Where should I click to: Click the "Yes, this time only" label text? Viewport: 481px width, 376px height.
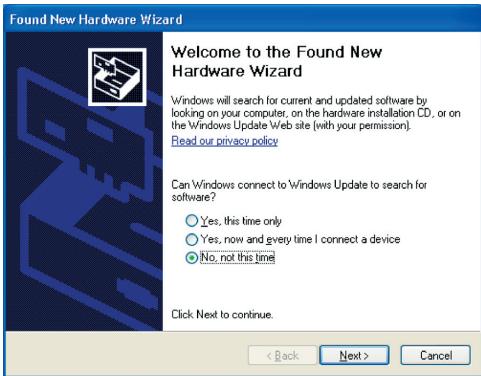pos(241,221)
